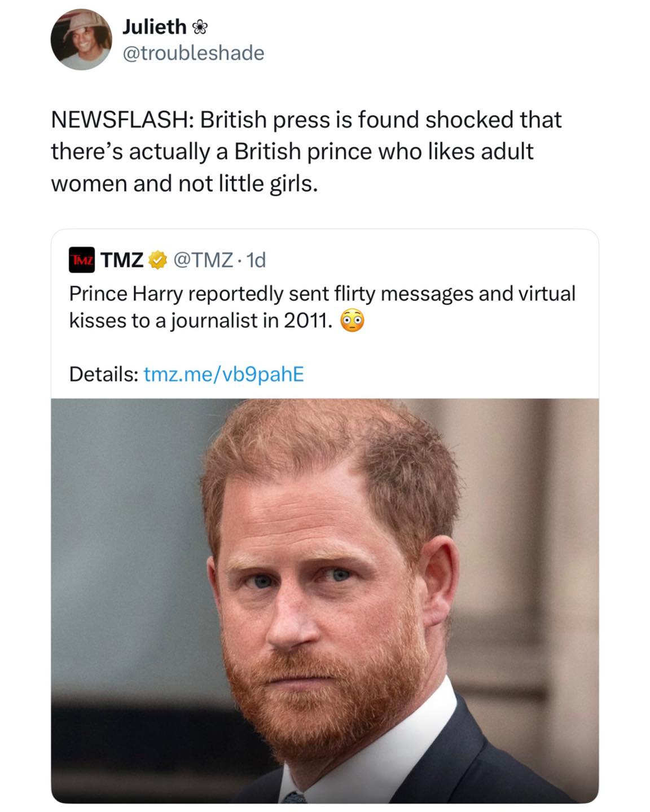This screenshot has height=812, width=650.
Task: Click the @TMZ handle
Action: click(x=203, y=260)
